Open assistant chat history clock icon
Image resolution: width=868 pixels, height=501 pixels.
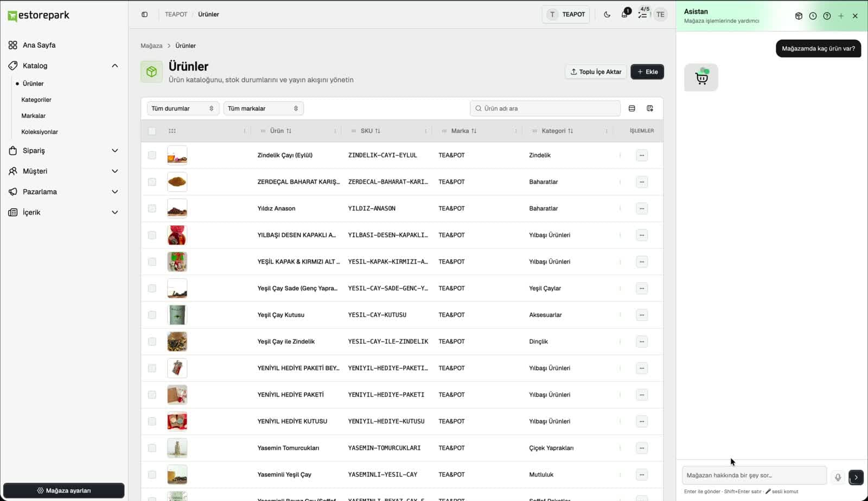[x=813, y=16]
